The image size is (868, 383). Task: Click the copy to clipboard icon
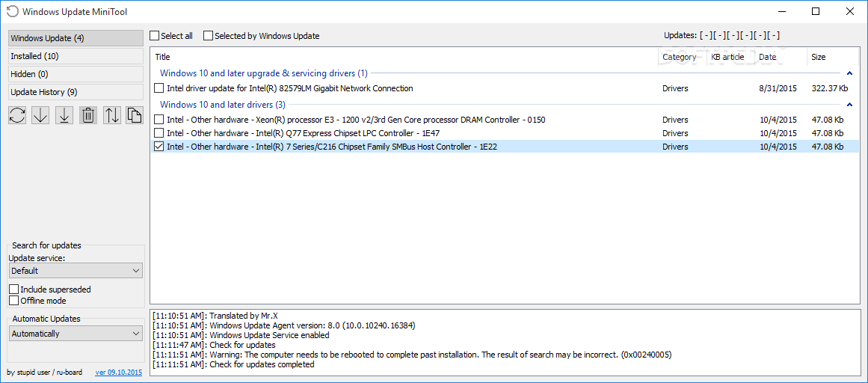pos(133,114)
